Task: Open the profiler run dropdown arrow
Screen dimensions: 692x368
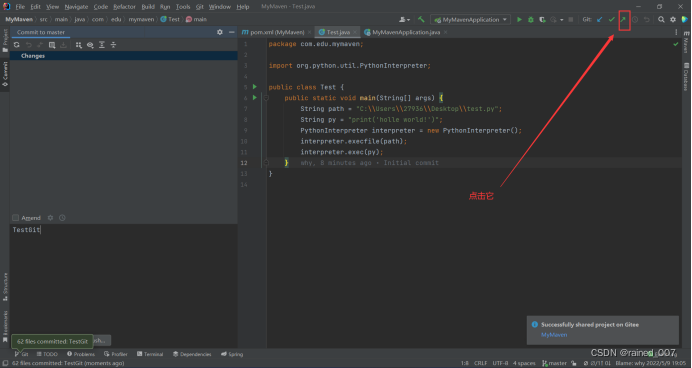Action: pyautogui.click(x=561, y=20)
